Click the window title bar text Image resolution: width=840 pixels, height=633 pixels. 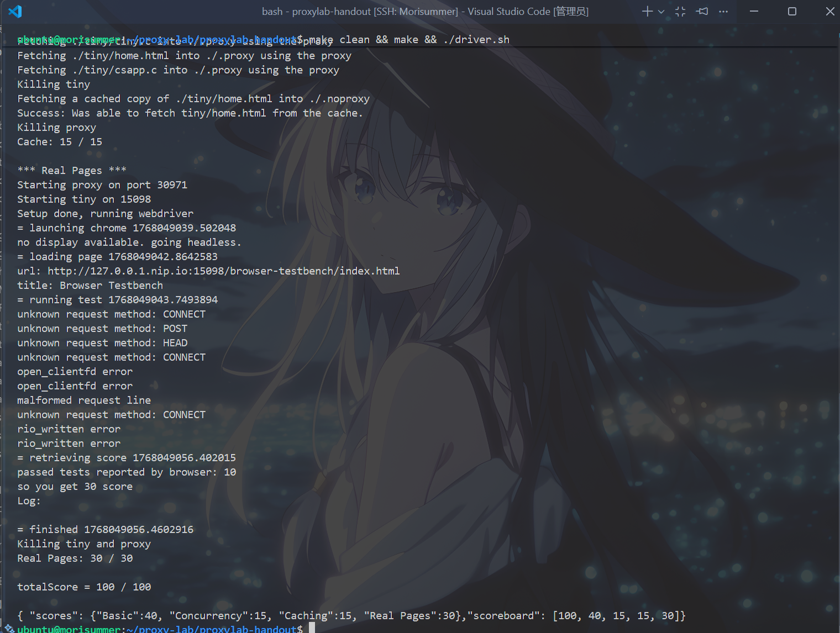(425, 12)
